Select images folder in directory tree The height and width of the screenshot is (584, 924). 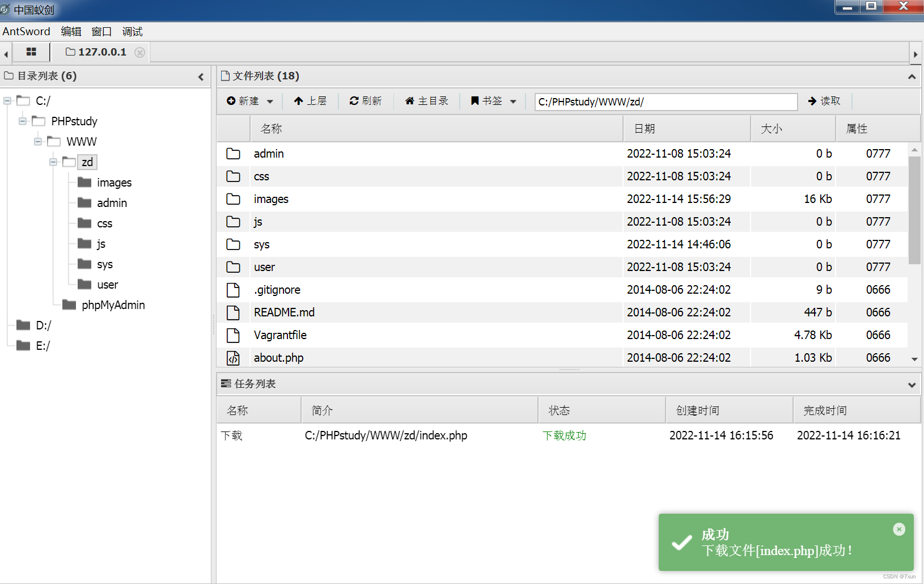coord(114,183)
